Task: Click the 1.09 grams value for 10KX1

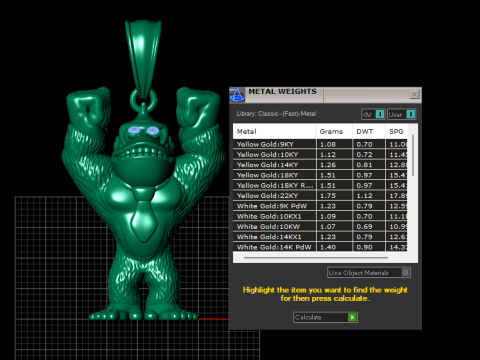Action: 328,216
